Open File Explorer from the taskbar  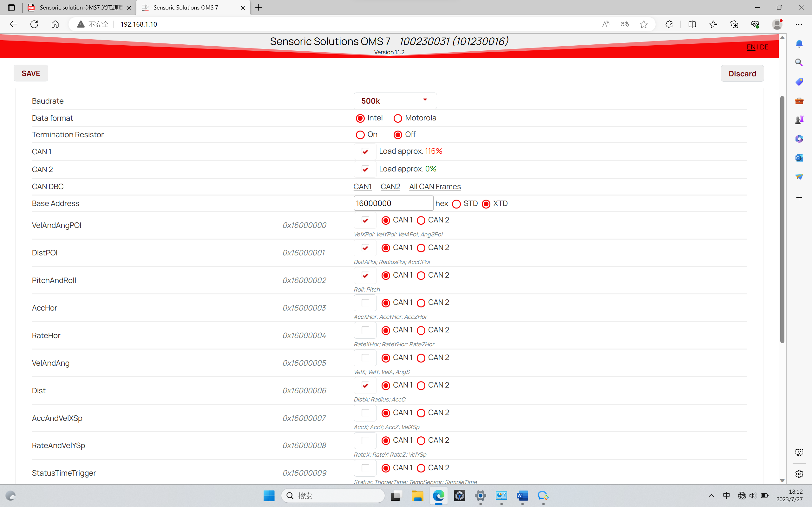(417, 496)
